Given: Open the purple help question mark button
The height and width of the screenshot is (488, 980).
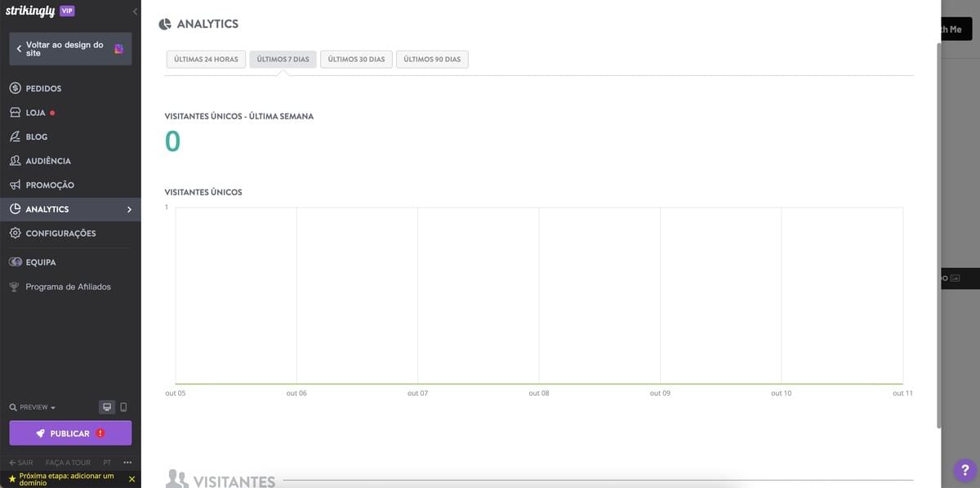Looking at the screenshot, I should 965,470.
